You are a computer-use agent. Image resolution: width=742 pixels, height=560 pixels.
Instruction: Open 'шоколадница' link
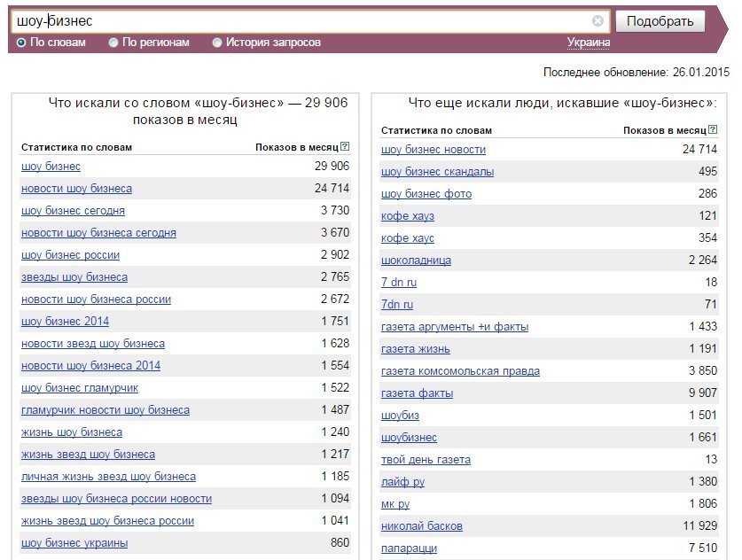pyautogui.click(x=416, y=261)
